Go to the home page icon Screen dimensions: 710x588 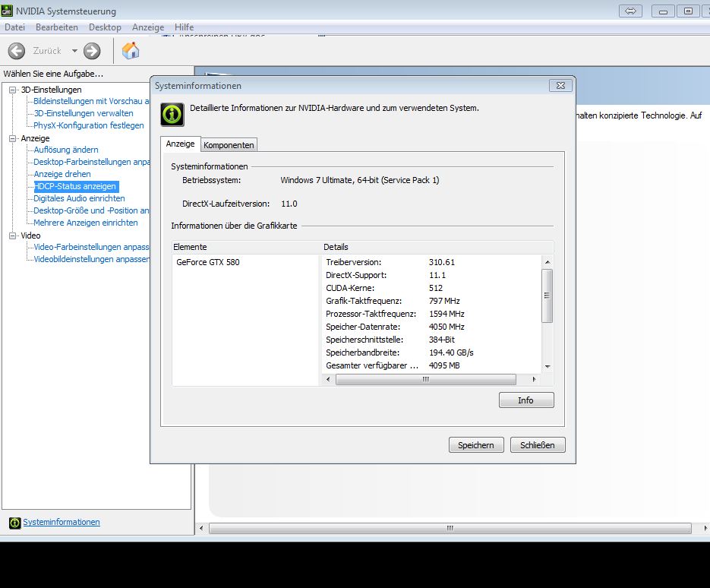[131, 50]
